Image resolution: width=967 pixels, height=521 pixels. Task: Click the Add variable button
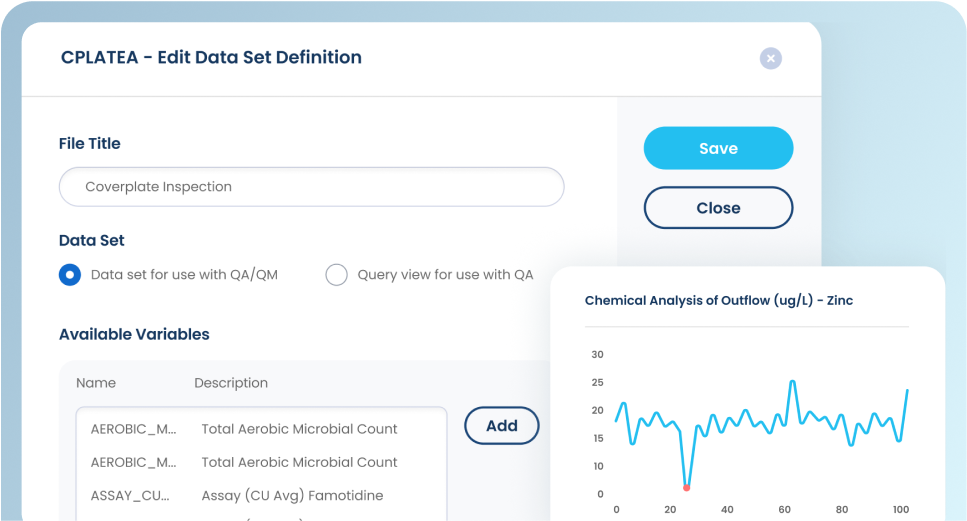[501, 426]
